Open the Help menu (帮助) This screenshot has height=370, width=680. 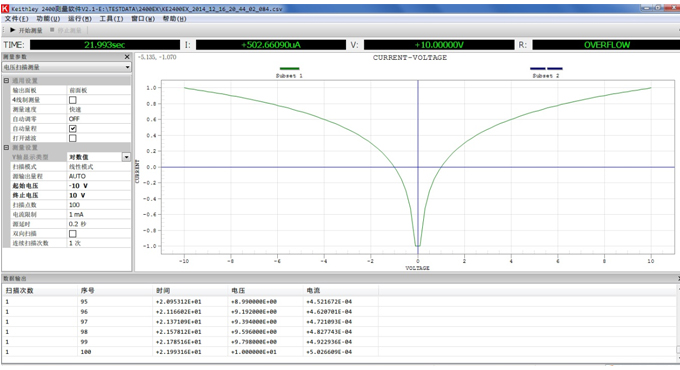pos(174,19)
